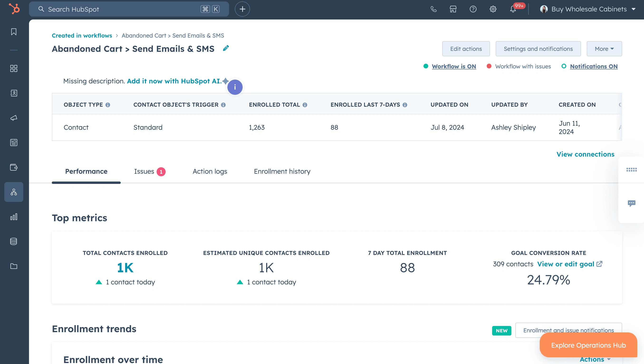Open the notifications bell with 99+ badge

[x=513, y=9]
